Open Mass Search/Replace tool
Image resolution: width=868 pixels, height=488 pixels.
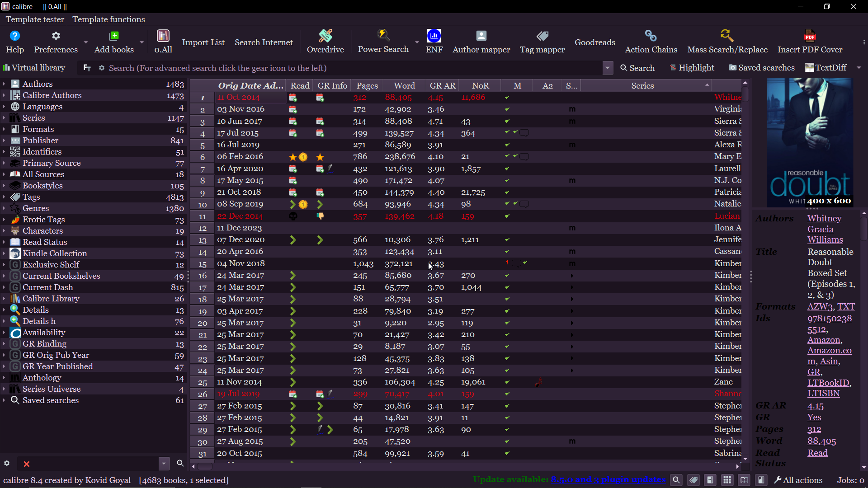(x=727, y=41)
